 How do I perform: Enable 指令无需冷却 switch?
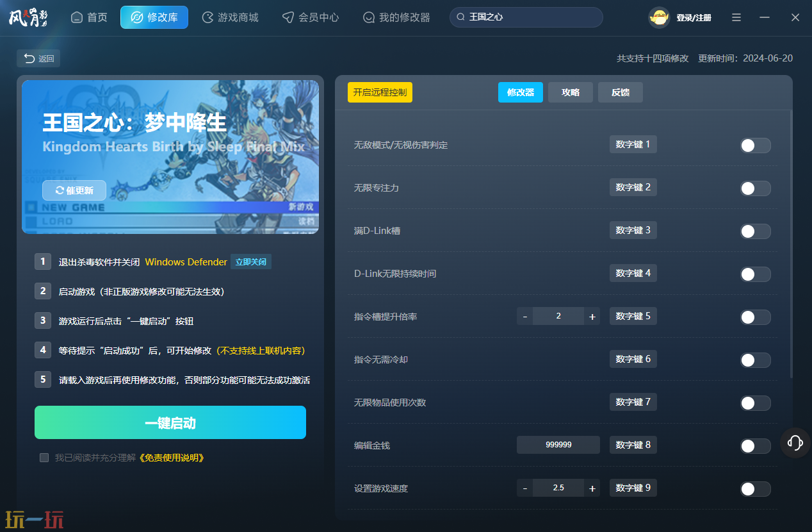[x=755, y=360]
